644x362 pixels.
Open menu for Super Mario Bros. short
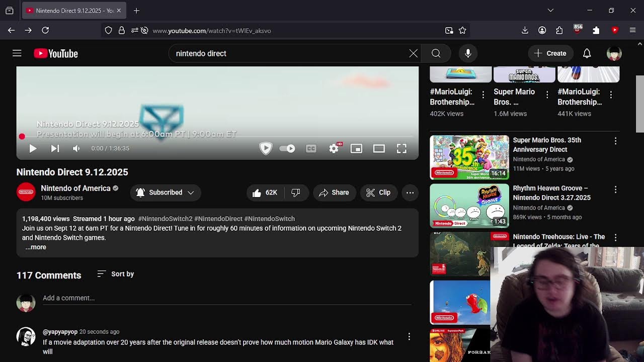[547, 95]
